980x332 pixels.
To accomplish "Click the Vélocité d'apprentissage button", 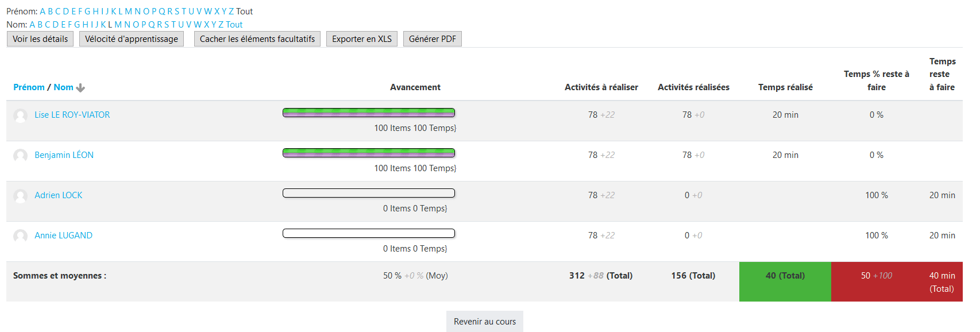I will (132, 39).
